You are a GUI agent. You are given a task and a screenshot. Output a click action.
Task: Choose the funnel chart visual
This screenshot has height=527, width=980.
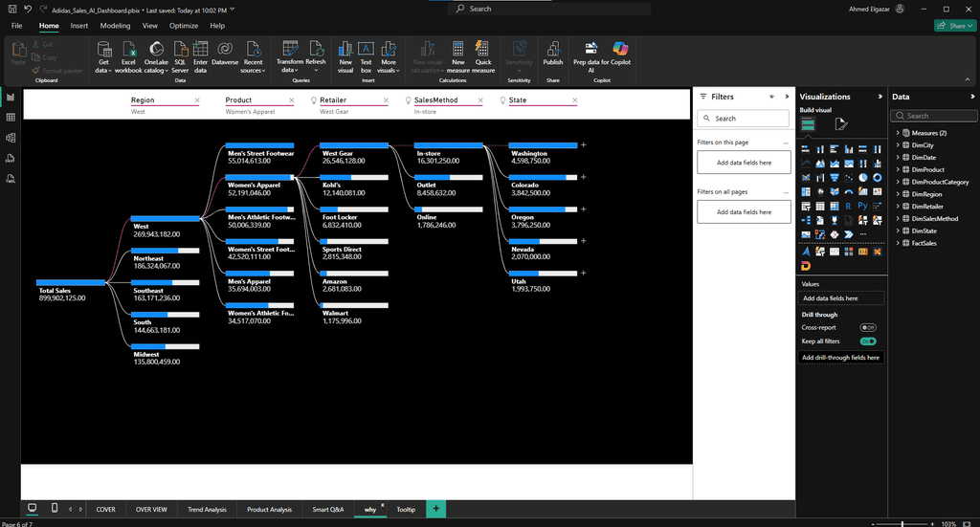(x=835, y=177)
